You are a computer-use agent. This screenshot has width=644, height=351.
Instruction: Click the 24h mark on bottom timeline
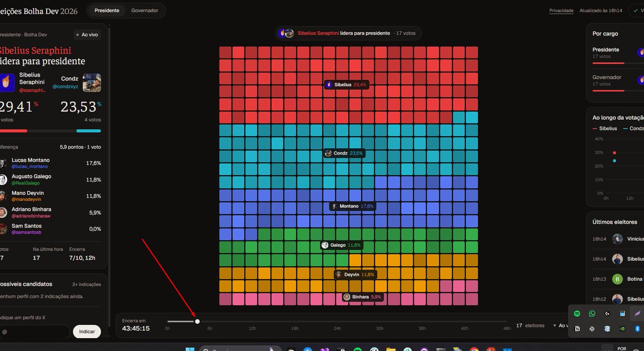(x=338, y=327)
